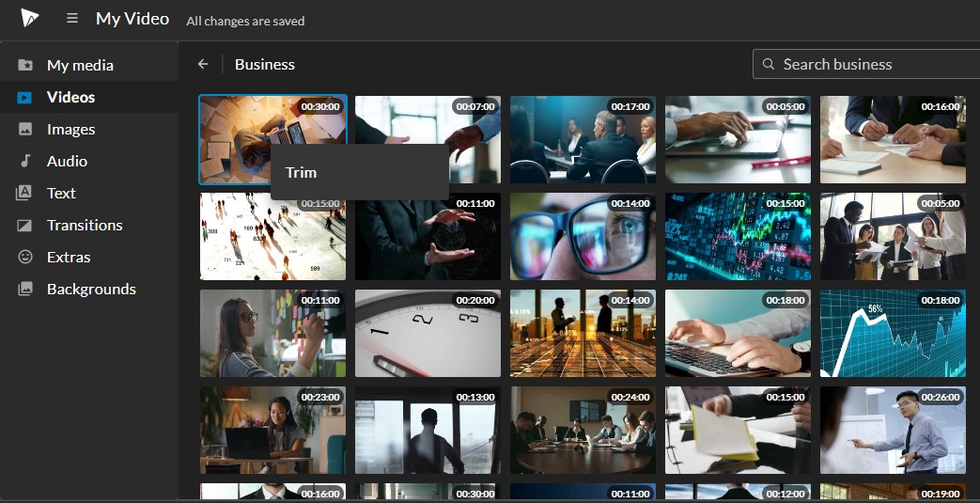Click the Images sidebar icon
The width and height of the screenshot is (980, 503).
click(25, 129)
